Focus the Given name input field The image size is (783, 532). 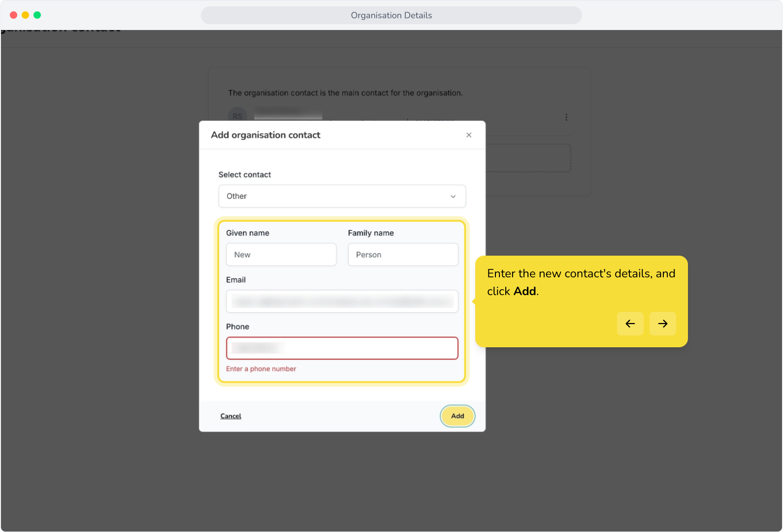coord(281,255)
